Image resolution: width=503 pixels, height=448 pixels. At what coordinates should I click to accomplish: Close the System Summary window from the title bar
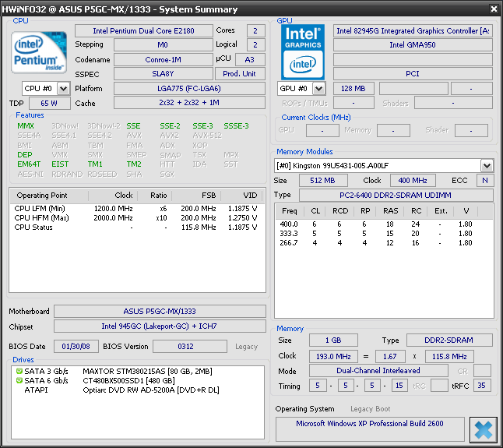(493, 9)
